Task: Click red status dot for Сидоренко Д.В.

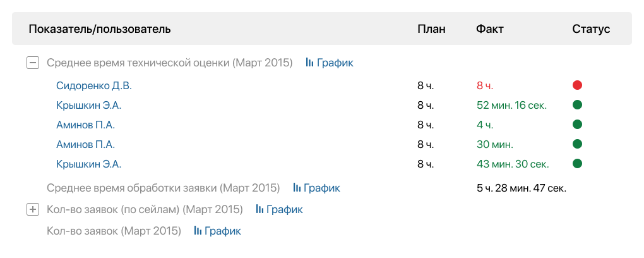Action: point(576,85)
